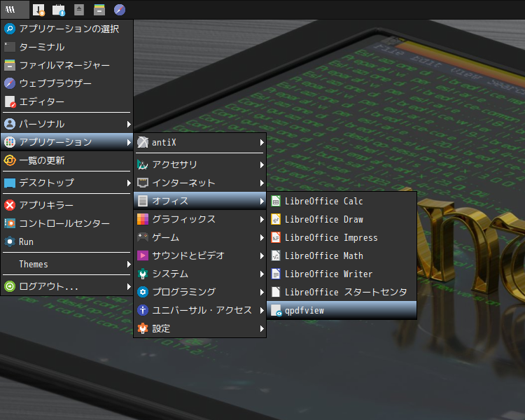Select the オフィス category entry
The height and width of the screenshot is (420, 525).
pos(200,201)
